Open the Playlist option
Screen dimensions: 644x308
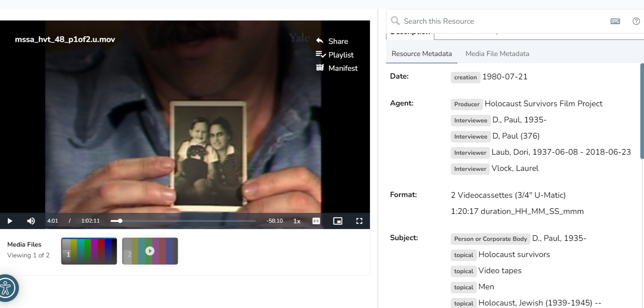click(x=341, y=55)
